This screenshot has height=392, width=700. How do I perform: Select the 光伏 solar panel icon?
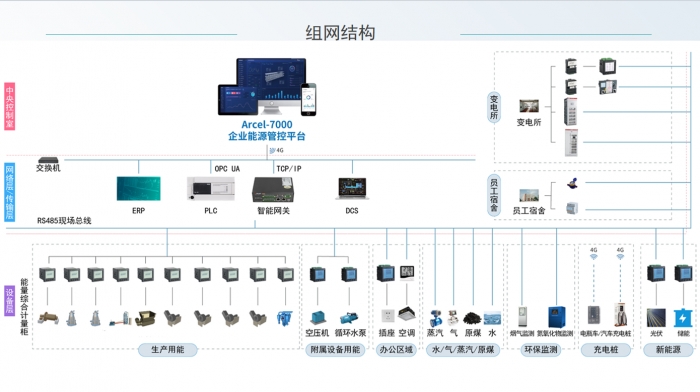tap(656, 318)
